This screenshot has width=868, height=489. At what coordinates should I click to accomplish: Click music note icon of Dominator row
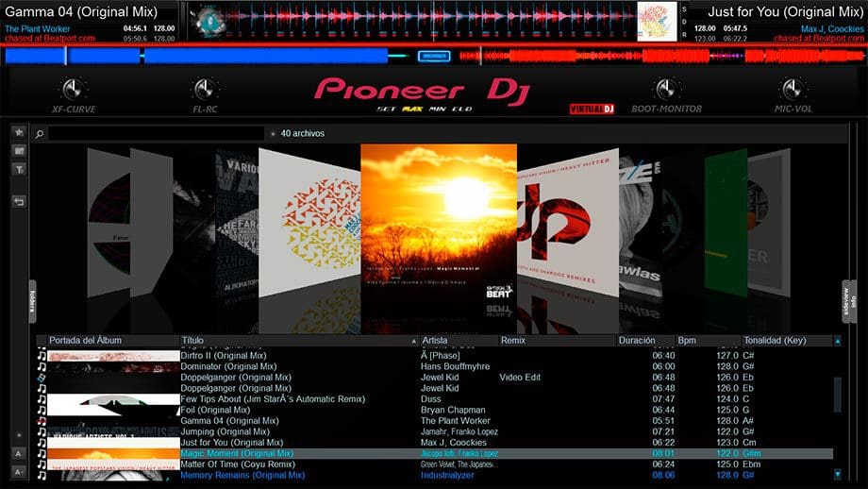pos(42,366)
